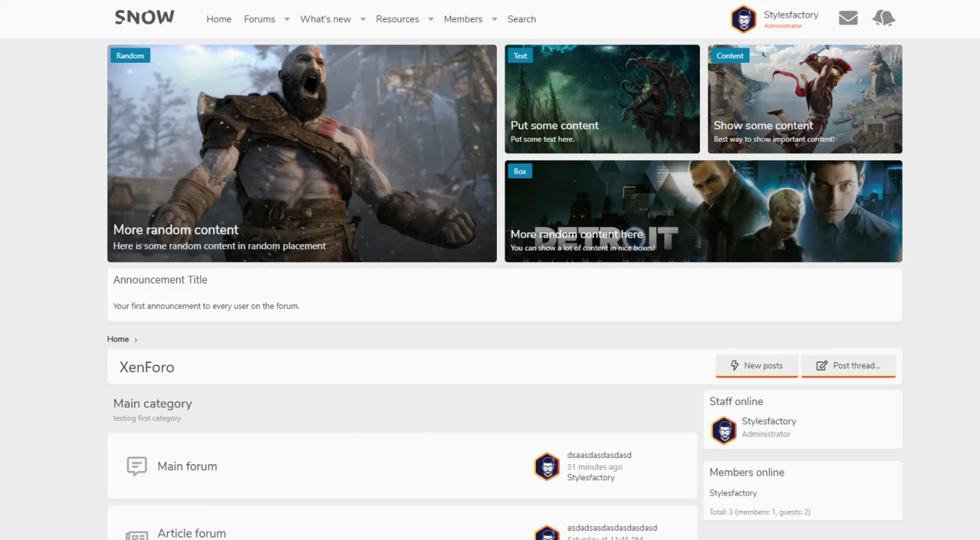
Task: Open the 'More random content' Kratos banner
Action: tap(302, 153)
